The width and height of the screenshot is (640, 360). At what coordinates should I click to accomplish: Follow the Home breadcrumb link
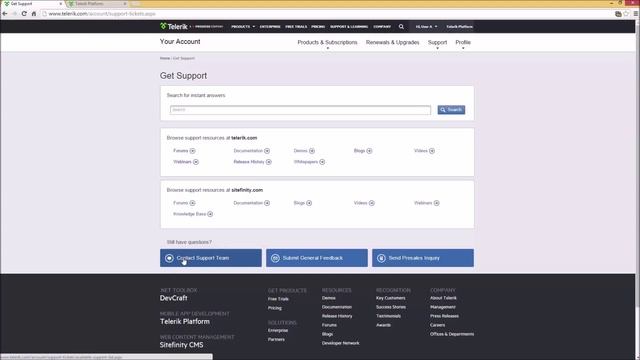coord(165,58)
